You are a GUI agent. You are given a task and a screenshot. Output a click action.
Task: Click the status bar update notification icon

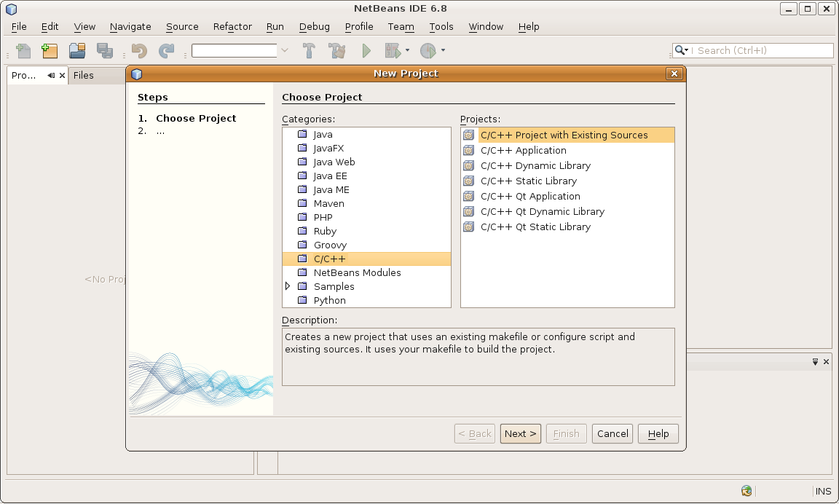[747, 491]
